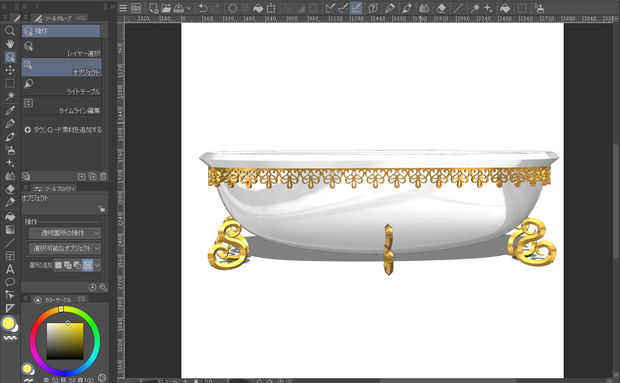The image size is (620, 383).
Task: Select the Auto select magic wand tool
Action: point(10,96)
